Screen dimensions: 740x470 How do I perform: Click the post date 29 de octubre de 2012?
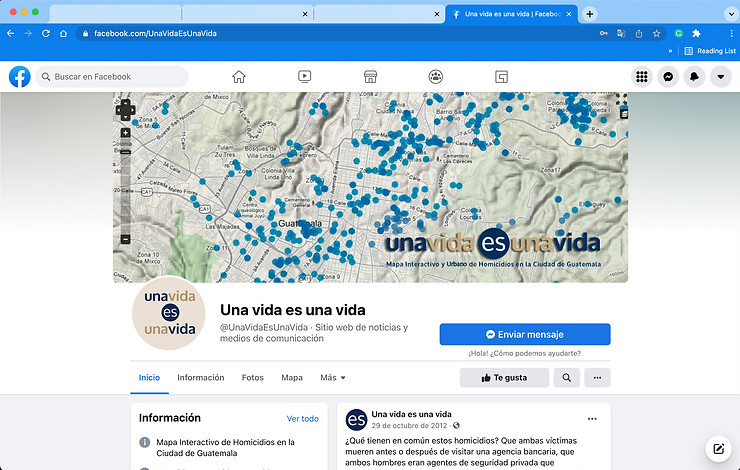pyautogui.click(x=409, y=425)
